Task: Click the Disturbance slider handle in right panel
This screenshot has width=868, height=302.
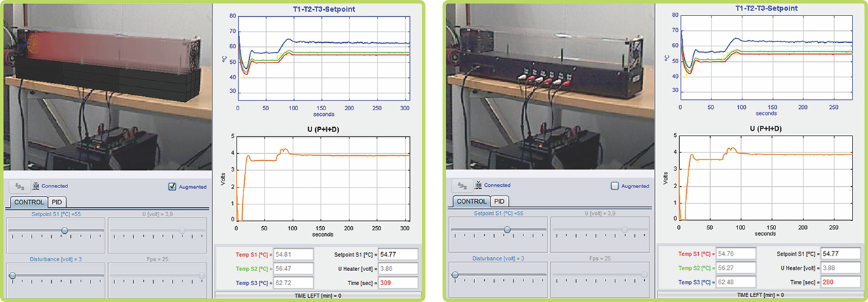Action: tap(455, 275)
